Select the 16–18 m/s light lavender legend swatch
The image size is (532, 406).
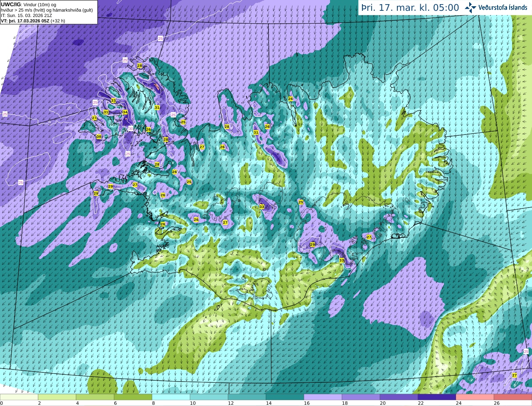pos(323,397)
